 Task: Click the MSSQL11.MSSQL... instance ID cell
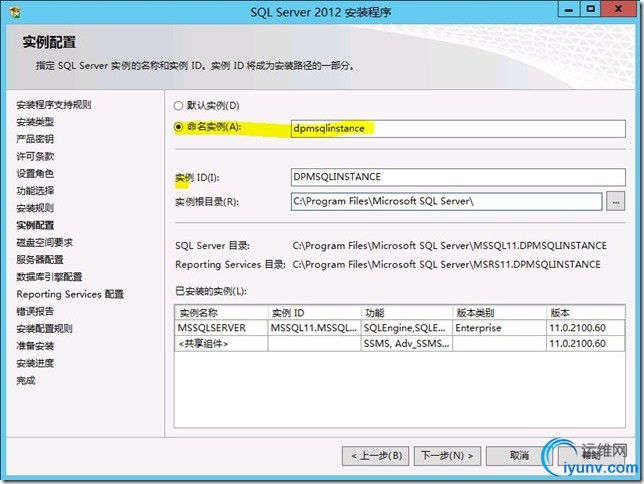pos(315,328)
